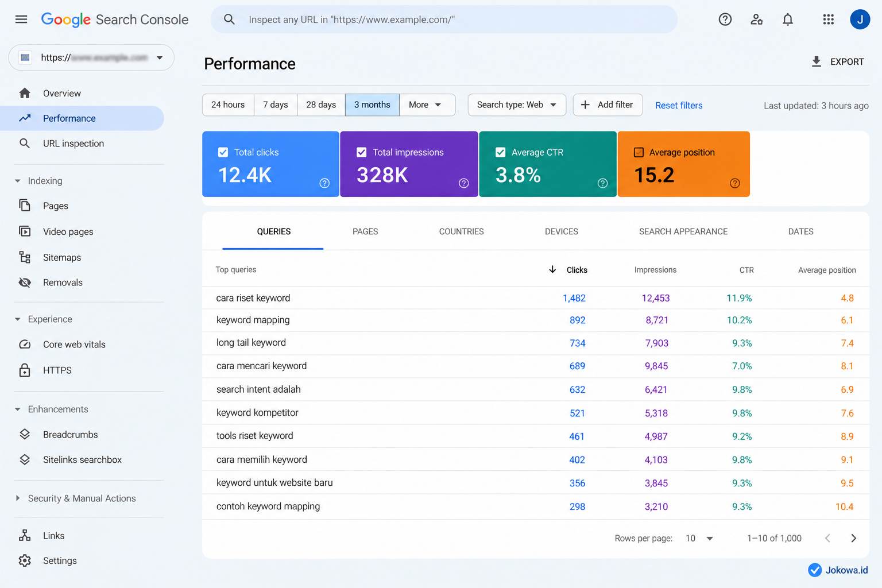Click the help question mark icon in header
The width and height of the screenshot is (882, 588).
coord(725,20)
